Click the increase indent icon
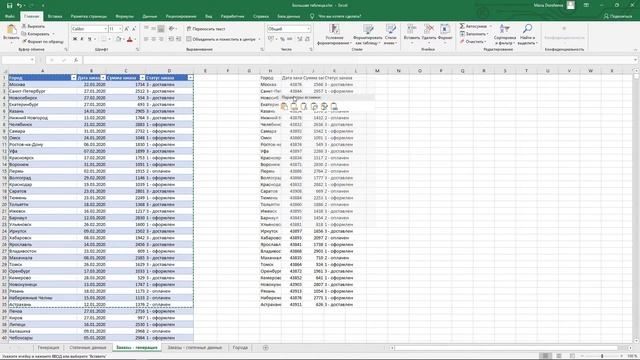640x360 pixels. point(178,39)
